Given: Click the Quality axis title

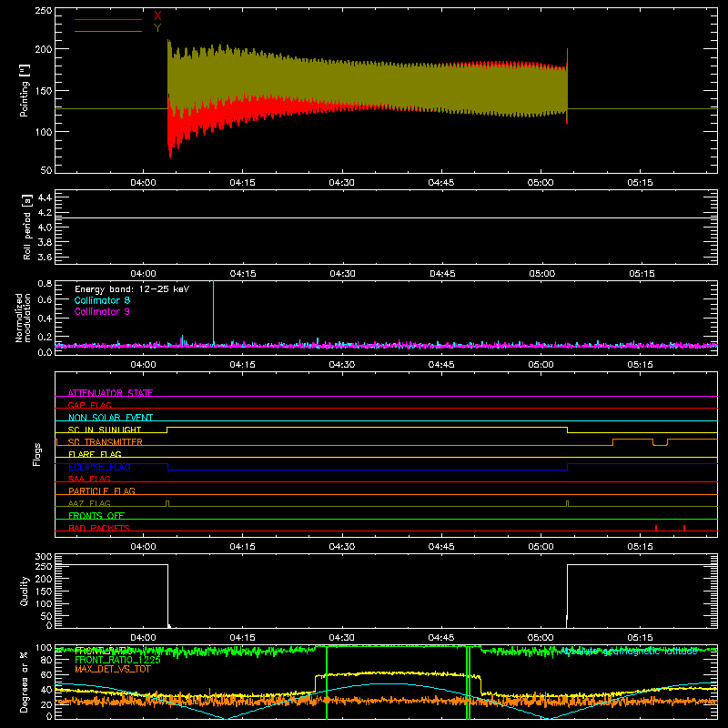Looking at the screenshot, I should [25, 591].
